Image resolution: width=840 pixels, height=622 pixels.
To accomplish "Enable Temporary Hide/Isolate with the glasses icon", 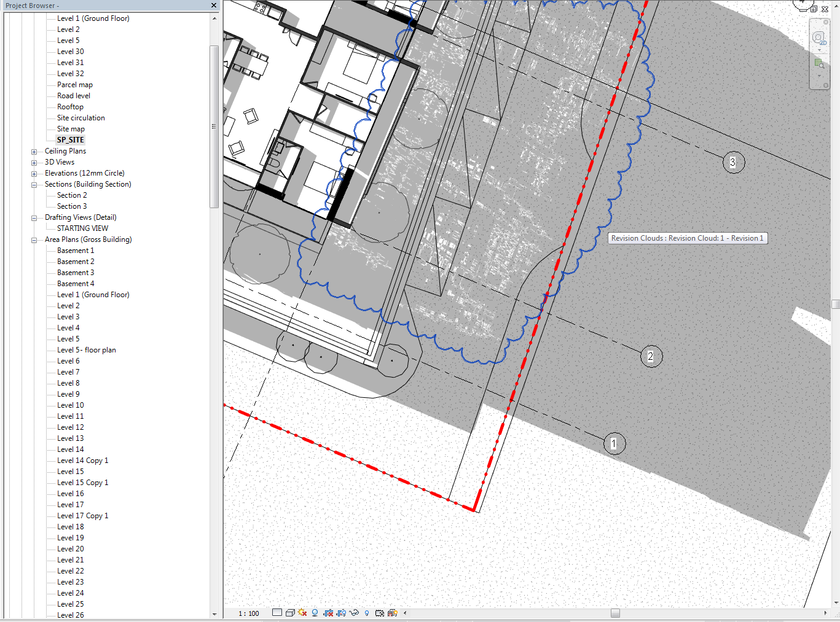I will tap(354, 612).
